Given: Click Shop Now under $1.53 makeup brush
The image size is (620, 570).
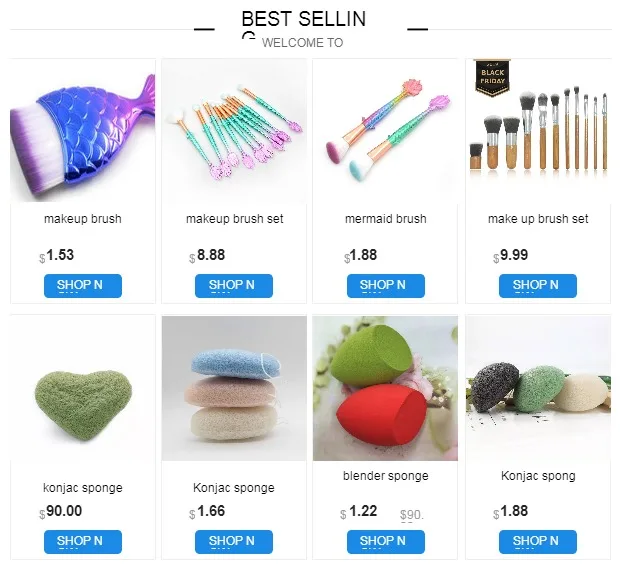Looking at the screenshot, I should [x=83, y=285].
